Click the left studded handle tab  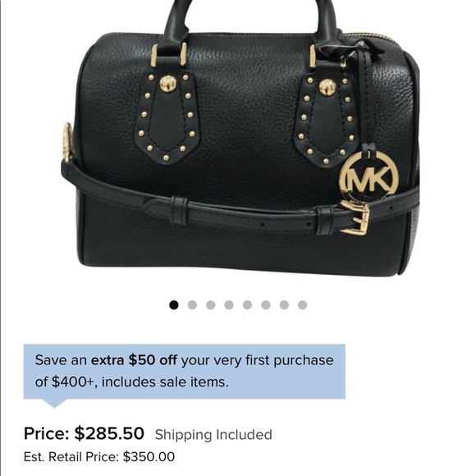167,117
